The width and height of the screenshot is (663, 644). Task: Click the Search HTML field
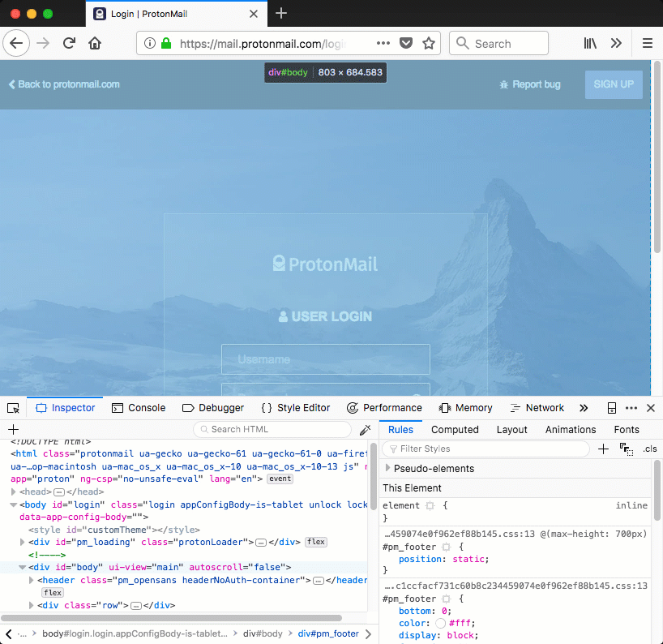[x=272, y=430]
